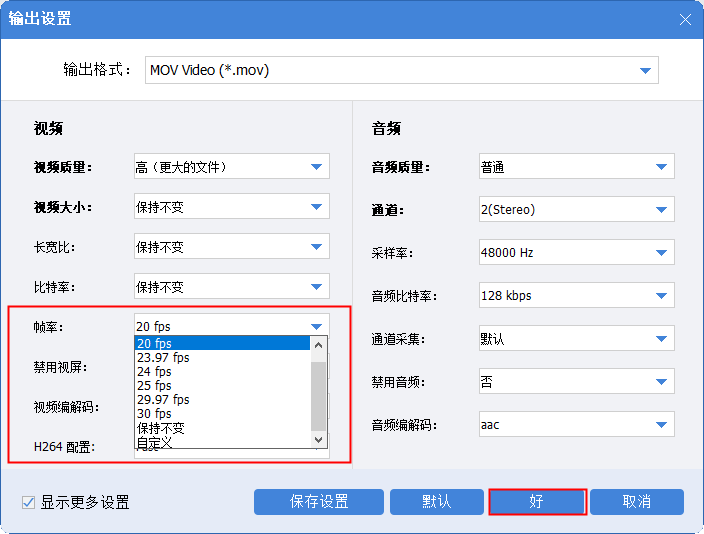Choose 保持不变 in frame rate list
704x534 pixels.
point(222,428)
